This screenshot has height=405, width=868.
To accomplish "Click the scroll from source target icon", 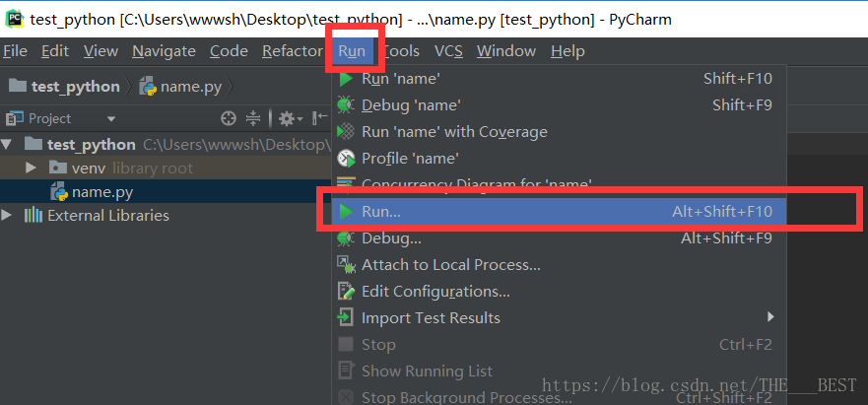I will click(228, 118).
